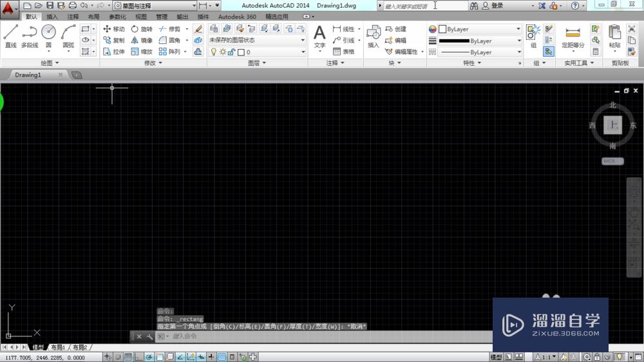Open the annotation scale 1:1 dropdown
644x362 pixels.
(x=546, y=357)
